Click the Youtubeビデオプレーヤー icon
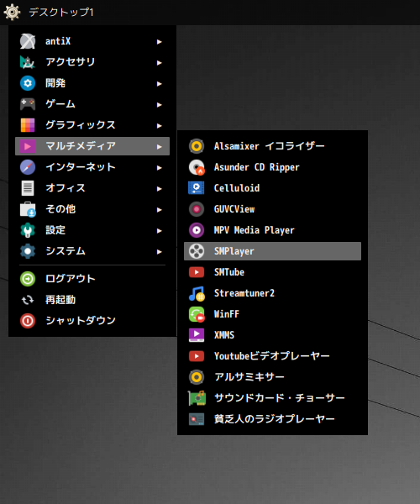 [197, 356]
